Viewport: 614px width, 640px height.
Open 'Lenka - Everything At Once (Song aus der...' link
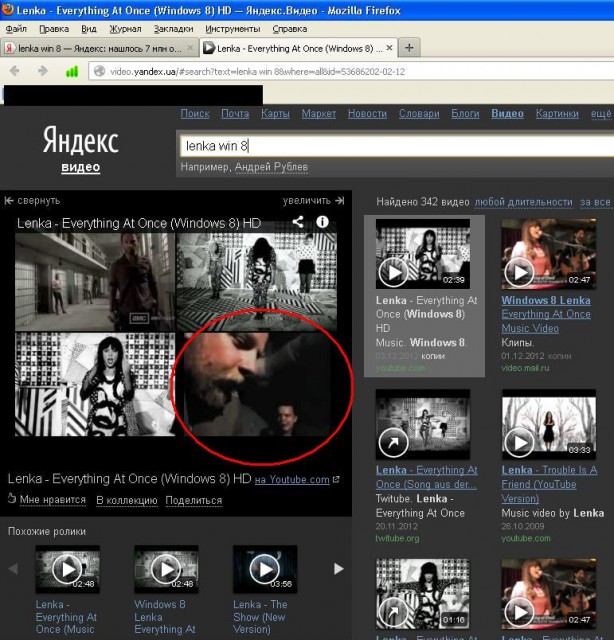426,477
